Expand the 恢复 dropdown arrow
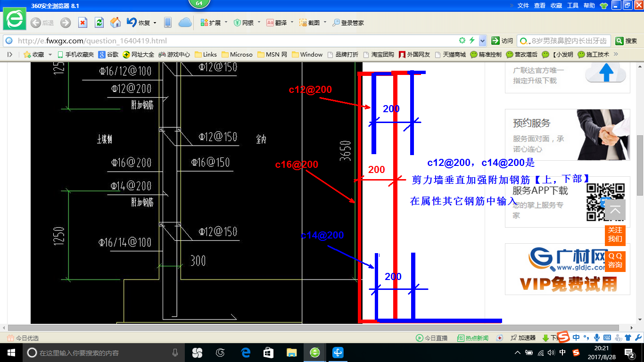 pos(155,23)
